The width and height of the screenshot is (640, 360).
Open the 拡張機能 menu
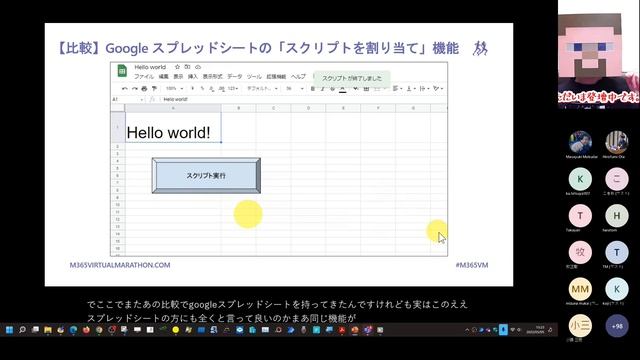tap(276, 77)
